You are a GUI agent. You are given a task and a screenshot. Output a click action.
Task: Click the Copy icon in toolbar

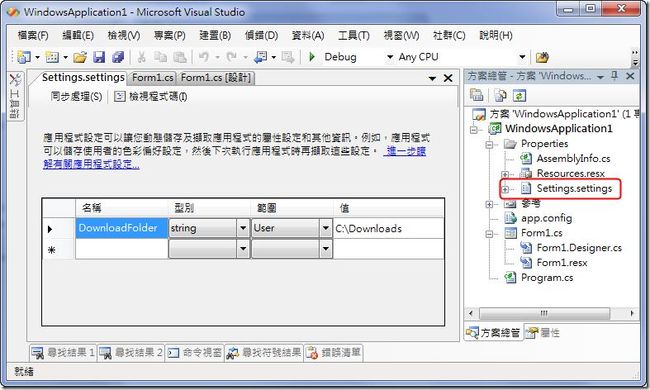pos(160,57)
